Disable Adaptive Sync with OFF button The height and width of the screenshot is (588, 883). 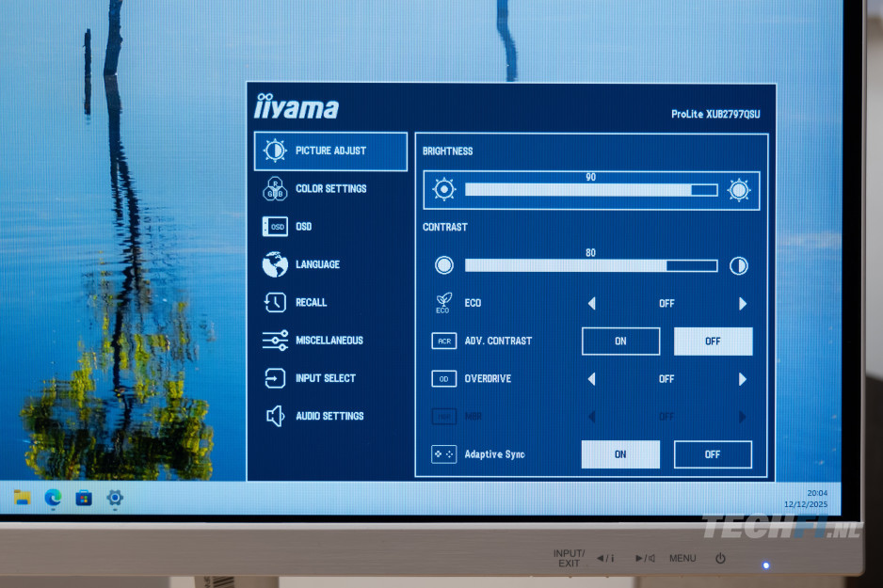pyautogui.click(x=713, y=454)
